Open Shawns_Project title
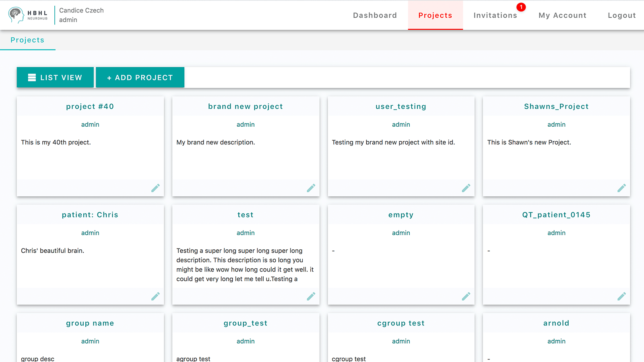This screenshot has width=644, height=362. [556, 106]
